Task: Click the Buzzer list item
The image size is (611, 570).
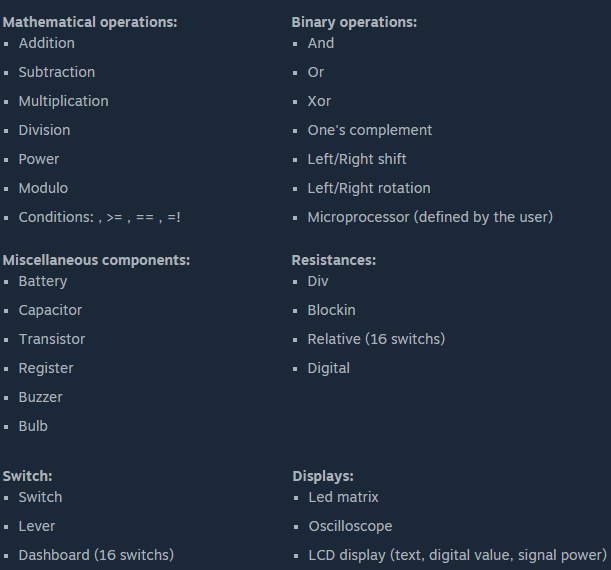Action: pos(40,397)
